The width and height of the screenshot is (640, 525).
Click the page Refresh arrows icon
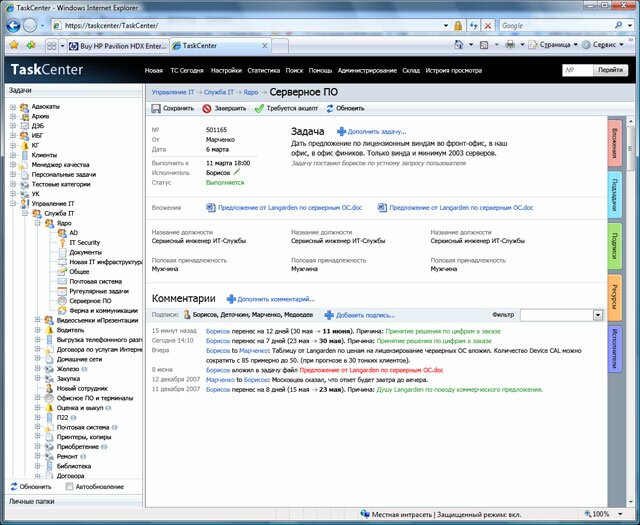473,26
